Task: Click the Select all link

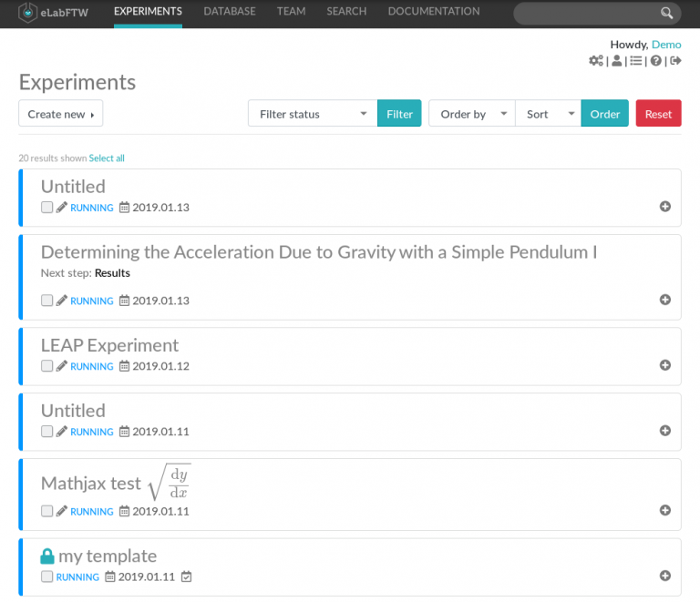Action: click(x=107, y=158)
